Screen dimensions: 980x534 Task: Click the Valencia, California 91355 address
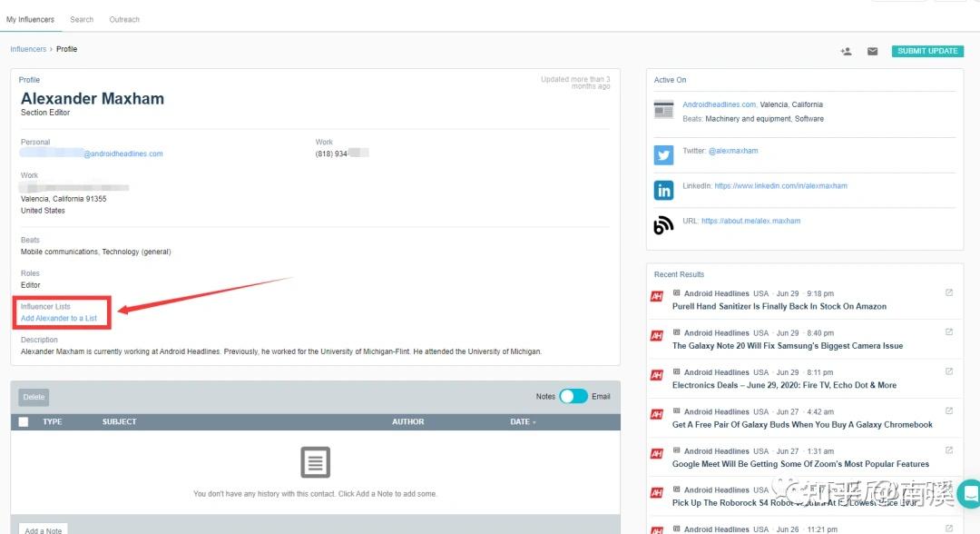click(x=64, y=199)
